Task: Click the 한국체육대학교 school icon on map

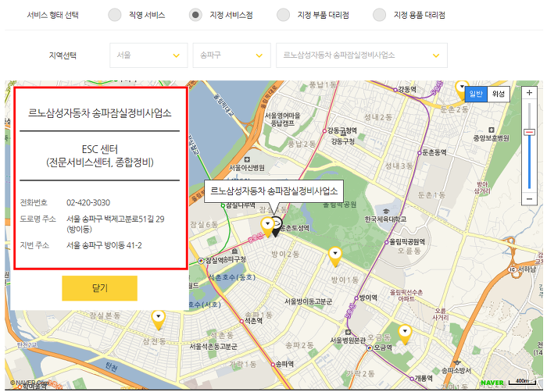Action: click(x=385, y=212)
